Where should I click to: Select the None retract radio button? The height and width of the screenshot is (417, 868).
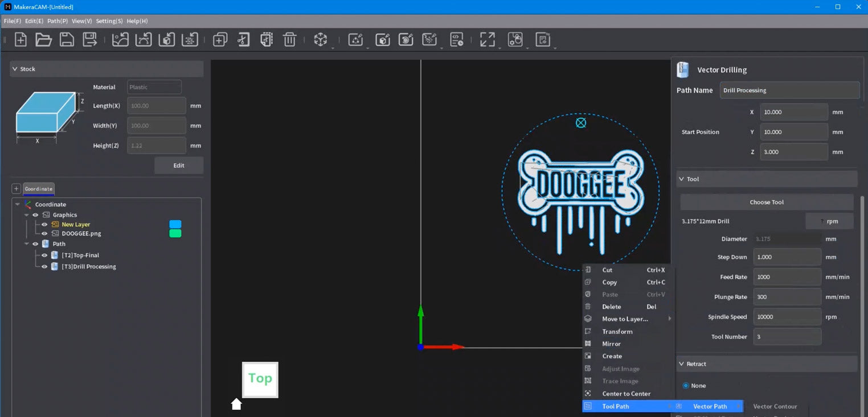[x=686, y=386]
